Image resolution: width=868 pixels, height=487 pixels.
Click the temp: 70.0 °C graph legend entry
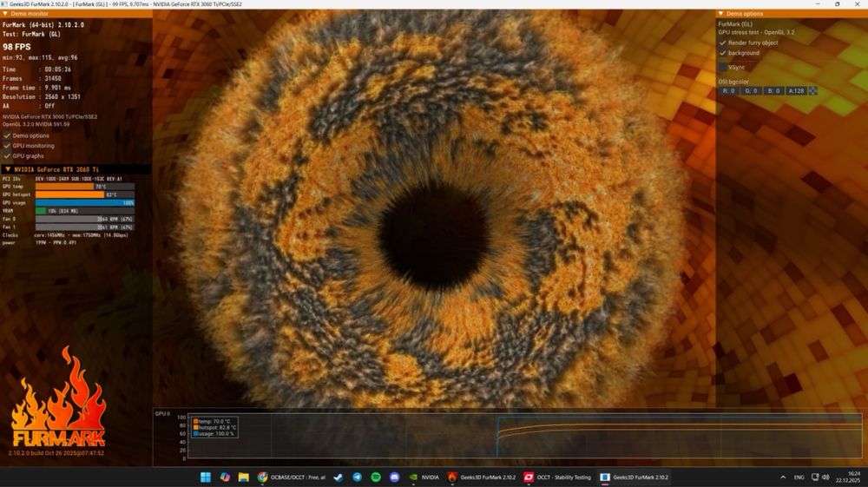point(212,421)
